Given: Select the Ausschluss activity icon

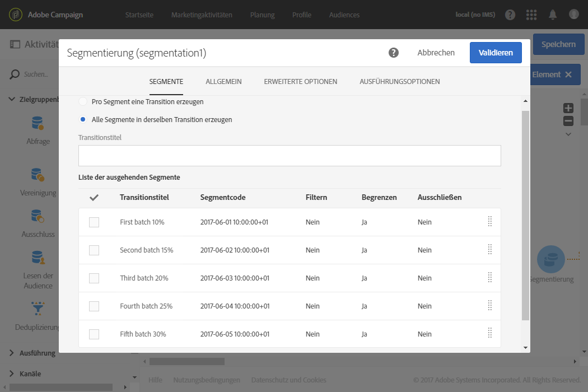Looking at the screenshot, I should click(x=38, y=216).
